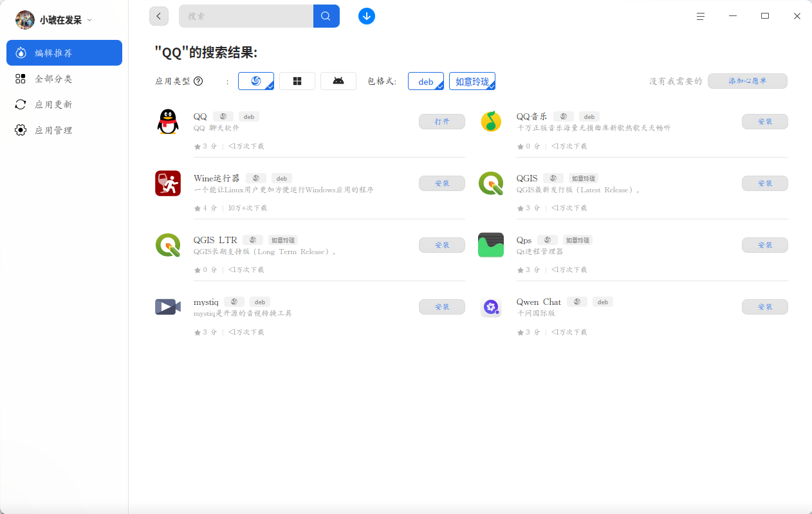Toggle the Android app type filter
The height and width of the screenshot is (514, 812).
pyautogui.click(x=338, y=81)
